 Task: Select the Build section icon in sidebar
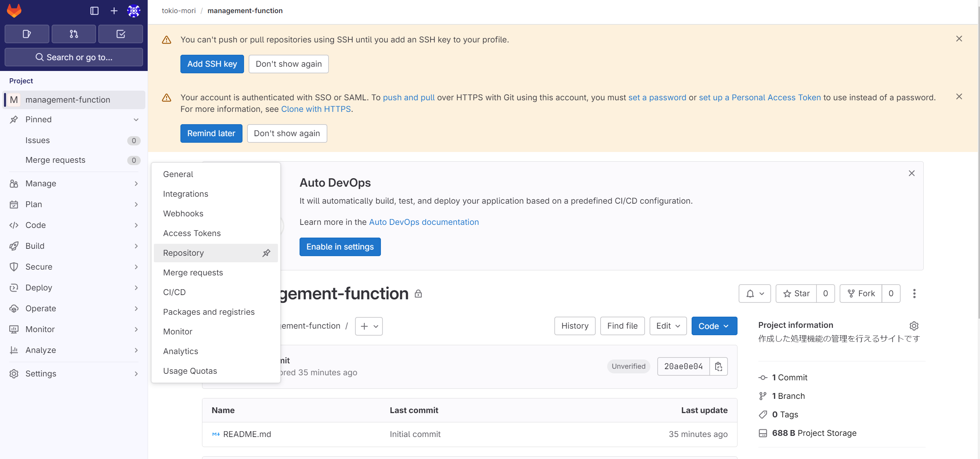(x=14, y=246)
